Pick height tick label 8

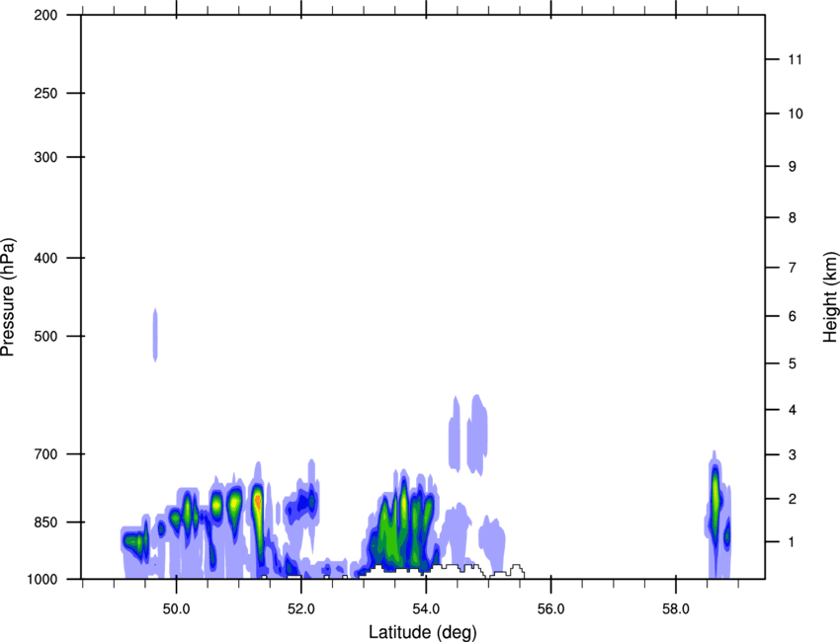point(793,218)
